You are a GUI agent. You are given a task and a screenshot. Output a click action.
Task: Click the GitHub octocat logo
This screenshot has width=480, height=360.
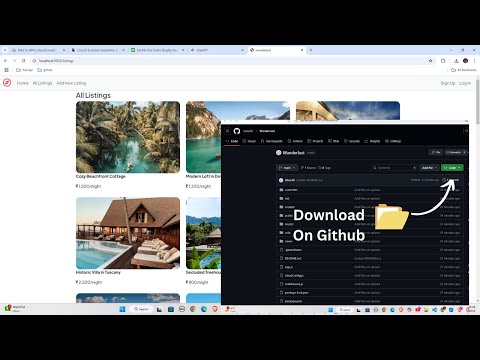237,131
